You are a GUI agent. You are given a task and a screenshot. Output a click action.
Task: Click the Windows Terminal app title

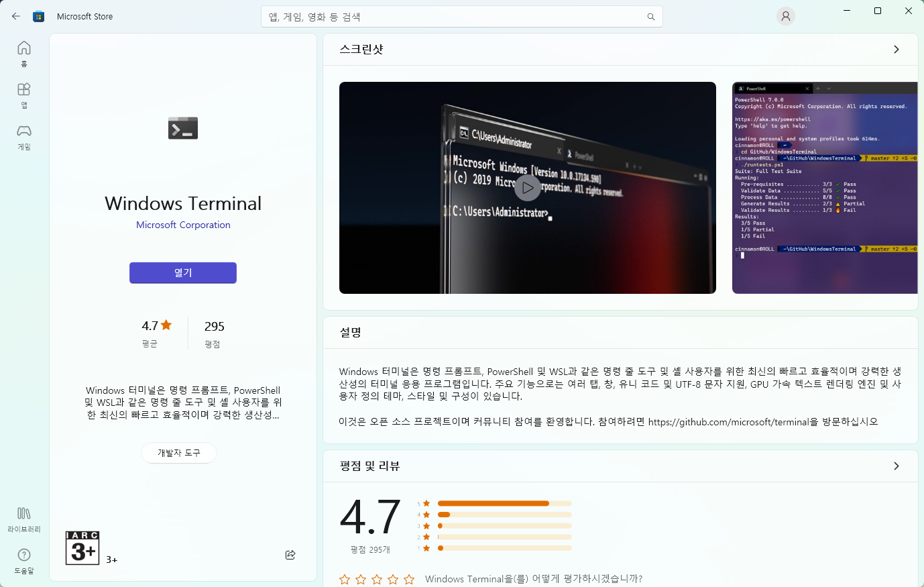point(183,203)
